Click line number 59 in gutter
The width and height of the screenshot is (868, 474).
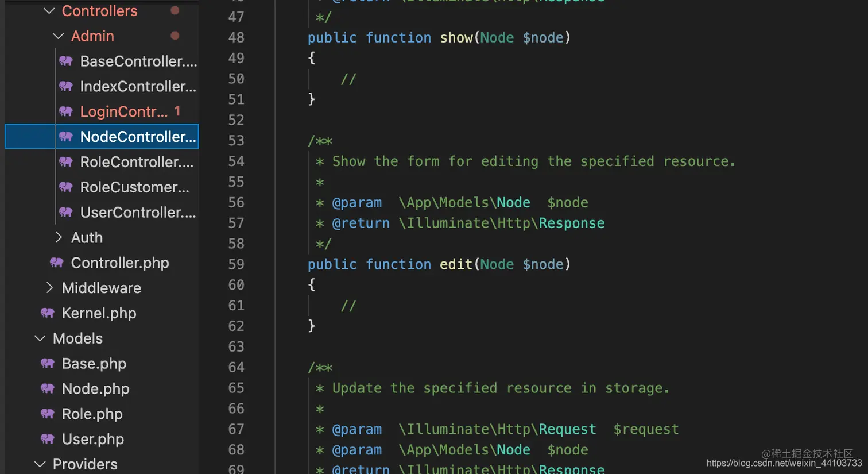pyautogui.click(x=236, y=264)
